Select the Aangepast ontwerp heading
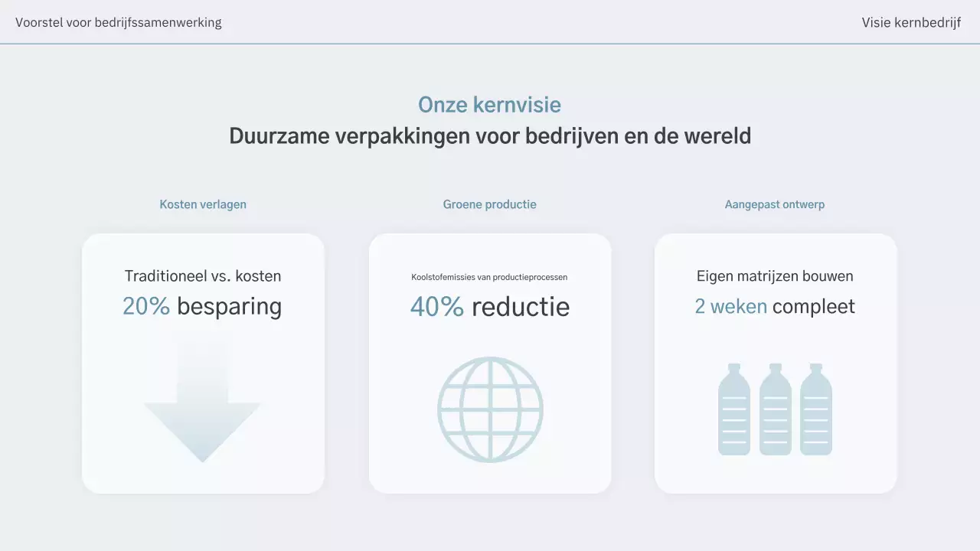980x551 pixels. pos(775,204)
